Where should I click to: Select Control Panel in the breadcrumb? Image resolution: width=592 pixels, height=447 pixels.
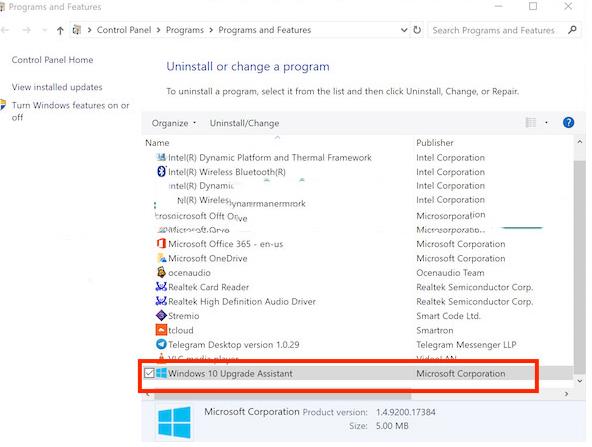coord(124,30)
